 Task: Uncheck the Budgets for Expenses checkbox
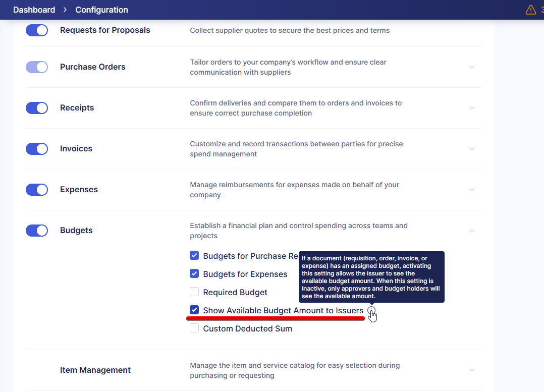pyautogui.click(x=194, y=274)
